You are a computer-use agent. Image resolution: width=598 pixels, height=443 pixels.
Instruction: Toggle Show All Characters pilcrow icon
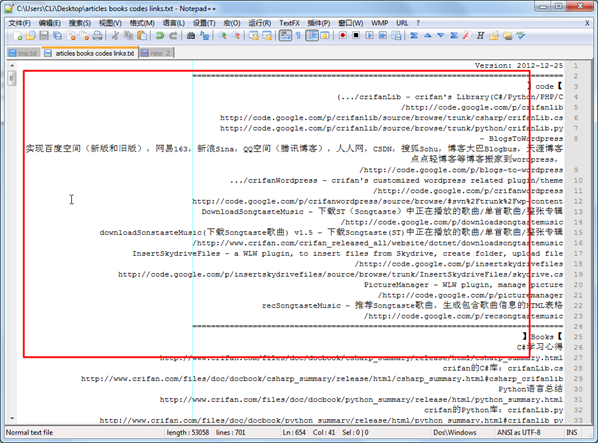(298, 36)
